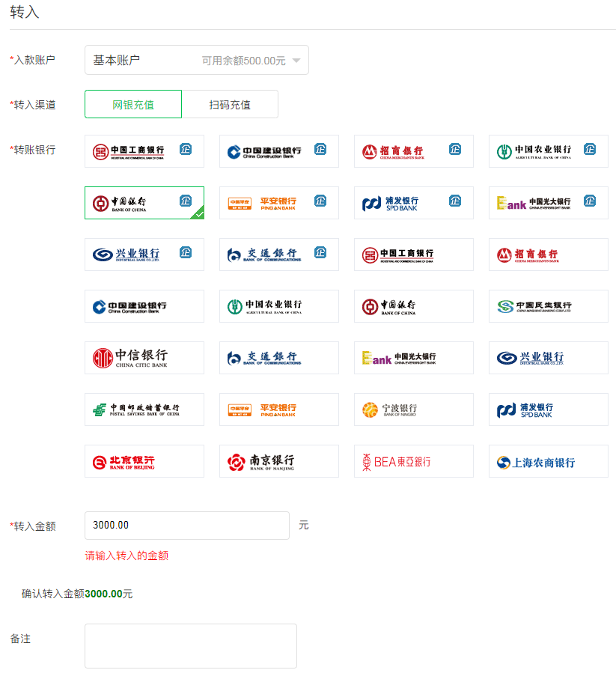Choose 中国工商银行 without the enterprise badge
Screen dimensions: 616x673
414,255
